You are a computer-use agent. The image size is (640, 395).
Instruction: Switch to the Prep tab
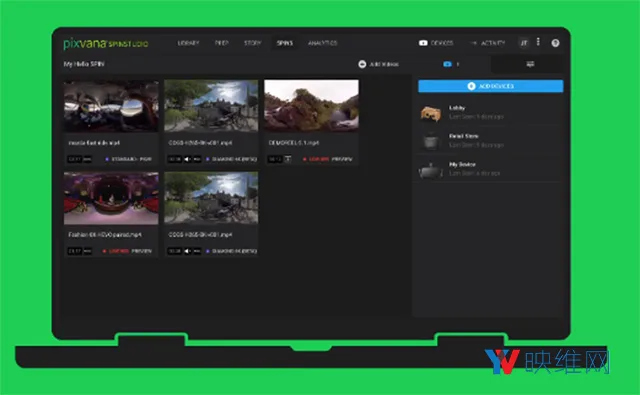(x=221, y=43)
